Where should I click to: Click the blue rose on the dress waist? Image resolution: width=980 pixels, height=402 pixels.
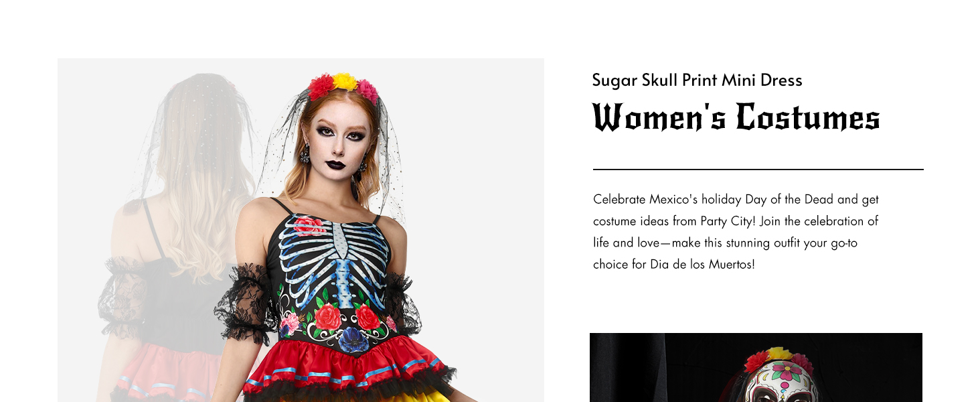click(x=352, y=340)
